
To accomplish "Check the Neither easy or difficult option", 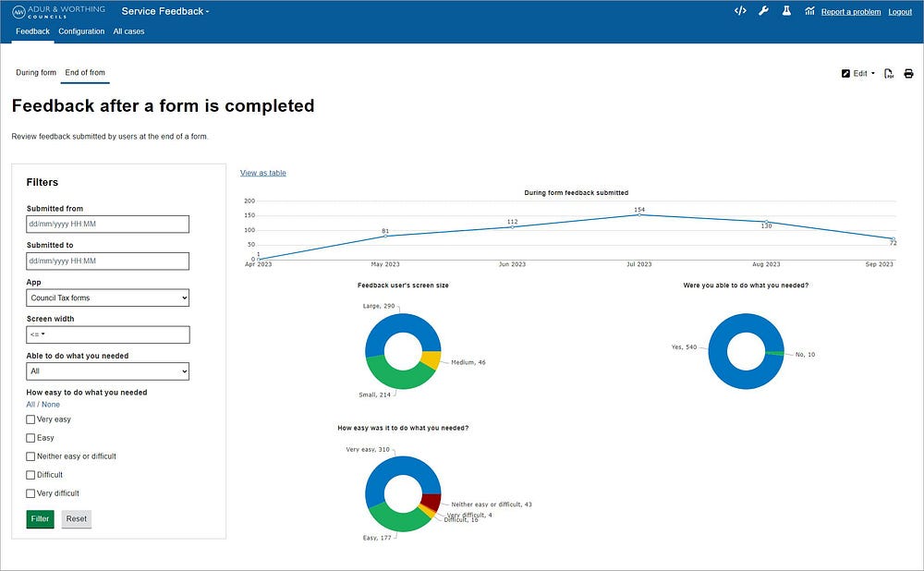I will tap(29, 456).
